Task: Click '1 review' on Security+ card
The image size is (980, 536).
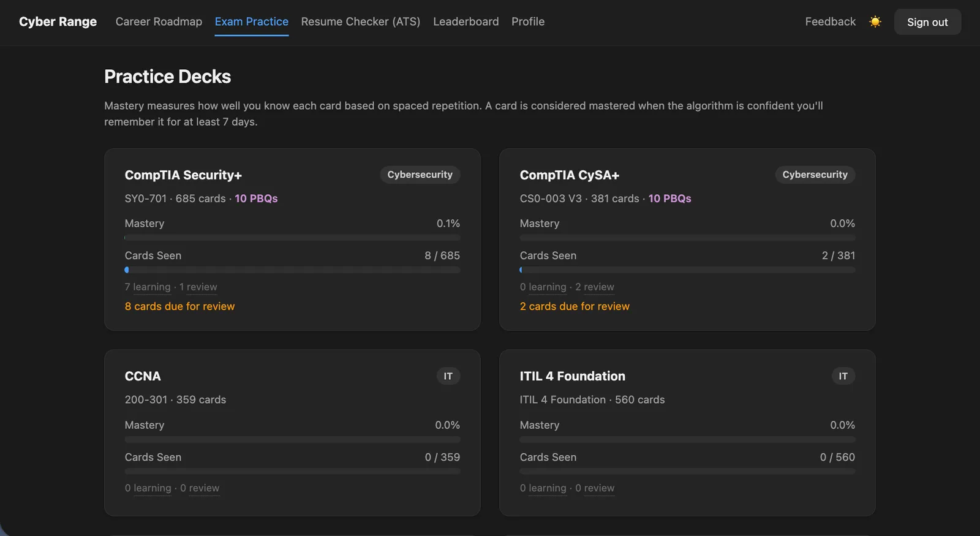Action: click(x=198, y=287)
